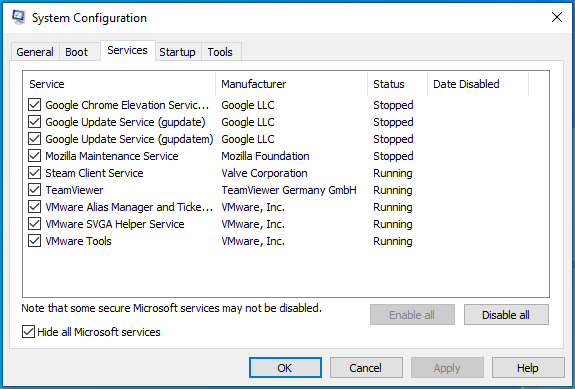
Task: Uncheck the Steam Client Service checkbox
Action: [34, 173]
